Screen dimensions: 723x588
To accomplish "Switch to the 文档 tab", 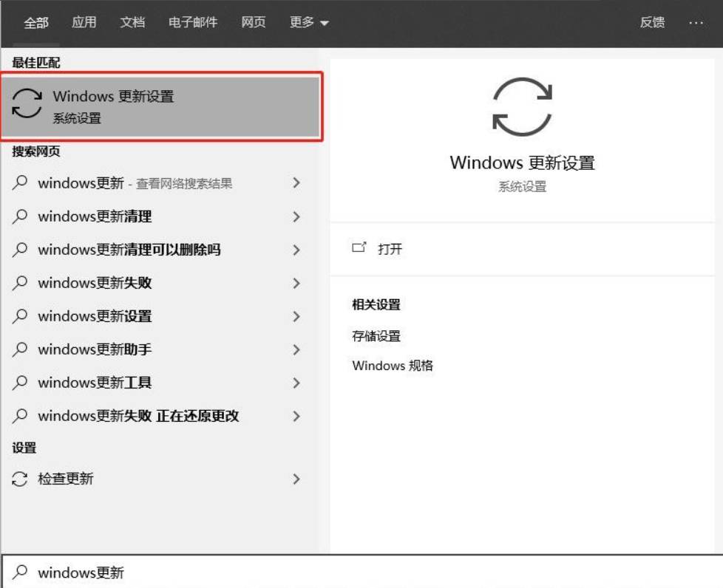I will (132, 22).
